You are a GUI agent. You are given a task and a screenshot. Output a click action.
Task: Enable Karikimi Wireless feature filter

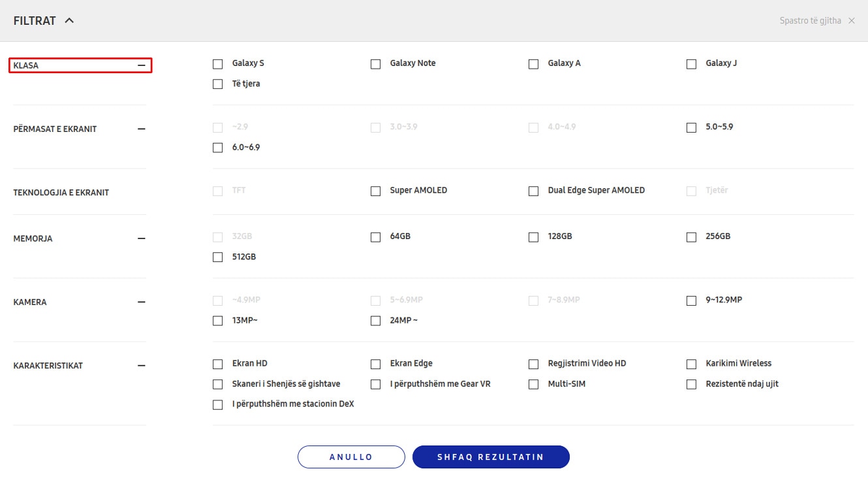692,364
